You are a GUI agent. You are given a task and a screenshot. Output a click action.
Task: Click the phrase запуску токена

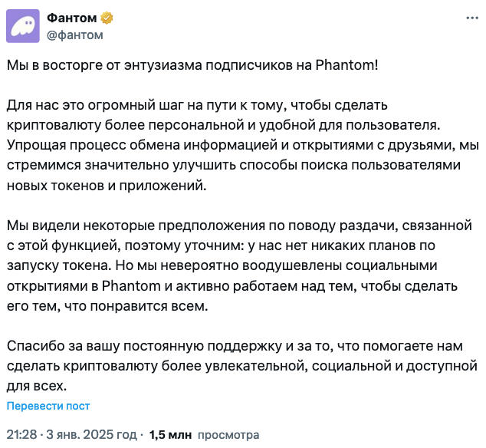58,265
